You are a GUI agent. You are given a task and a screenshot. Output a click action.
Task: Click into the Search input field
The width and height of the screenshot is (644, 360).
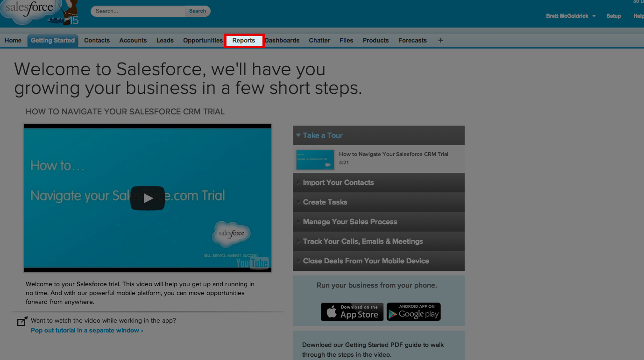(138, 11)
